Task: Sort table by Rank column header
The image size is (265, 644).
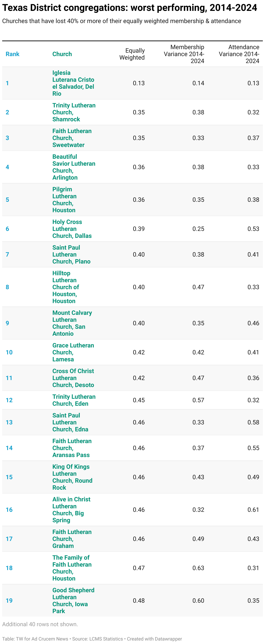Action: pos(12,54)
